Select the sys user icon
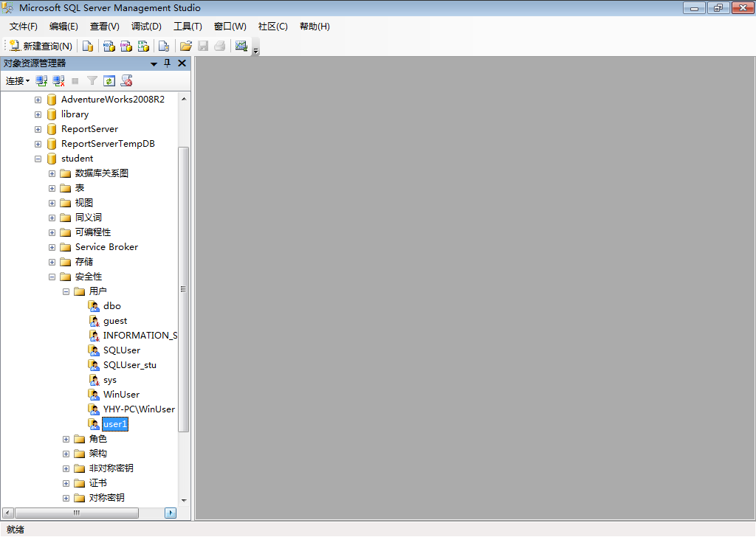This screenshot has width=756, height=537. click(x=94, y=380)
